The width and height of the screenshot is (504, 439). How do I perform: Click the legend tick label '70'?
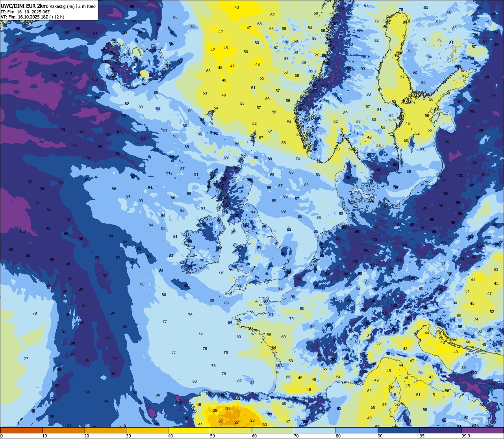tap(296, 436)
